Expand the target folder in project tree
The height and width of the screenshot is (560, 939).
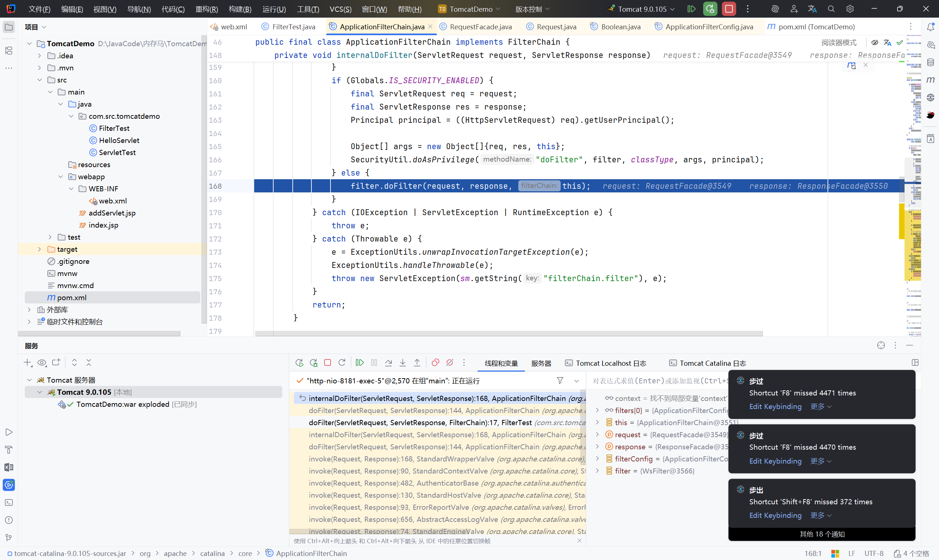point(39,249)
